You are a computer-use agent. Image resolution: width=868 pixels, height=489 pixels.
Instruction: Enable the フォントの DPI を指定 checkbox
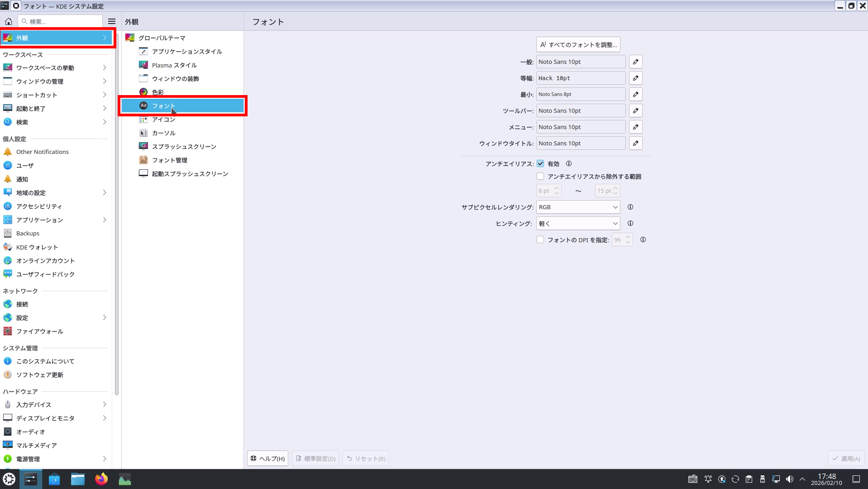[x=540, y=240]
